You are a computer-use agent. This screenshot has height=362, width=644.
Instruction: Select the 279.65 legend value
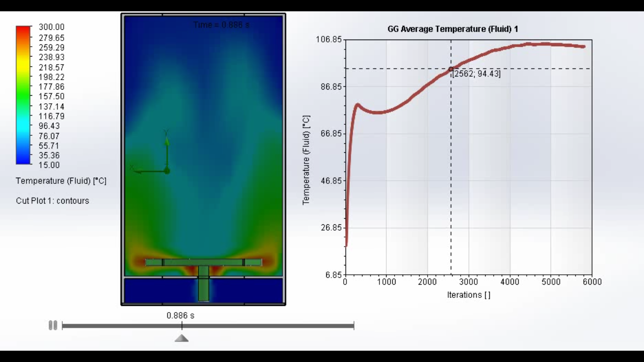tap(51, 38)
